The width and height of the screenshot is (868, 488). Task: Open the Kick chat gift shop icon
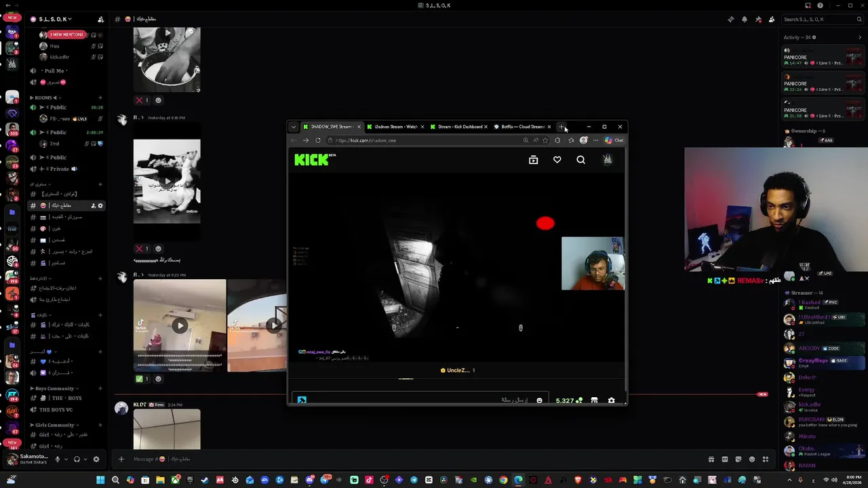click(594, 401)
